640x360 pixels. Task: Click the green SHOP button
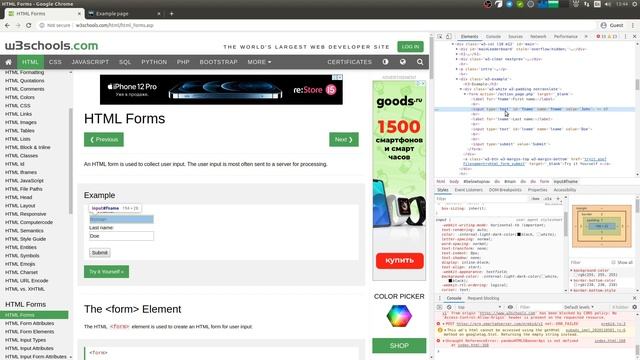[399, 345]
